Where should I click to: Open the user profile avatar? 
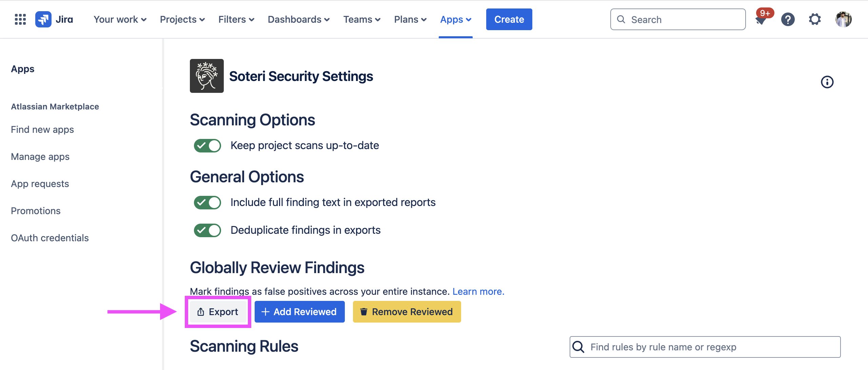coord(843,19)
